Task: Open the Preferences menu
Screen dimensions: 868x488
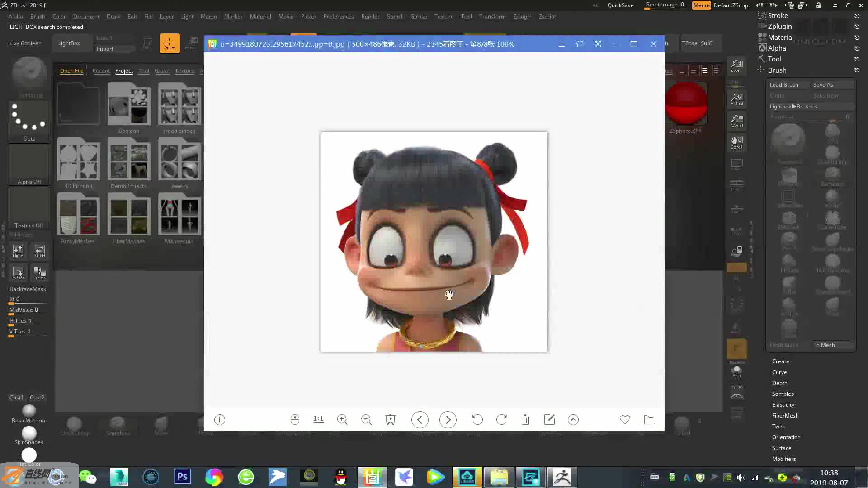Action: [x=339, y=17]
